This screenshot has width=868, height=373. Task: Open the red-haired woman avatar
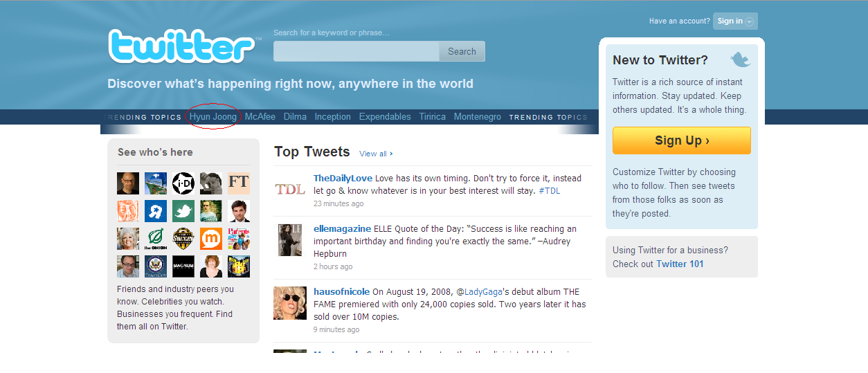coord(211,266)
